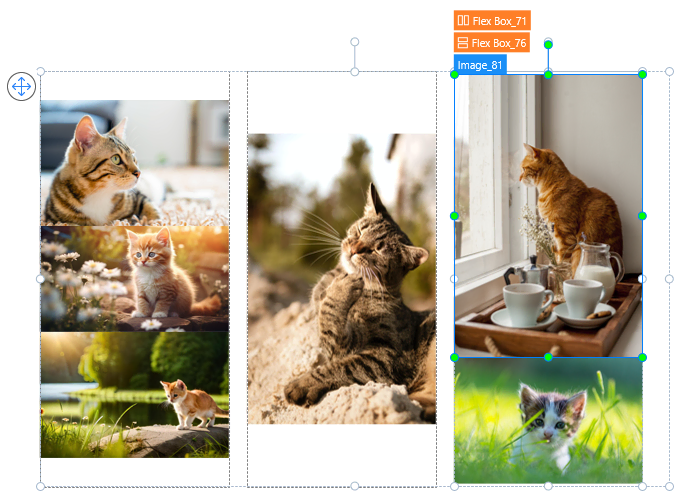The height and width of the screenshot is (499, 686).
Task: Click the green top-right corner resize handle
Action: pyautogui.click(x=642, y=74)
